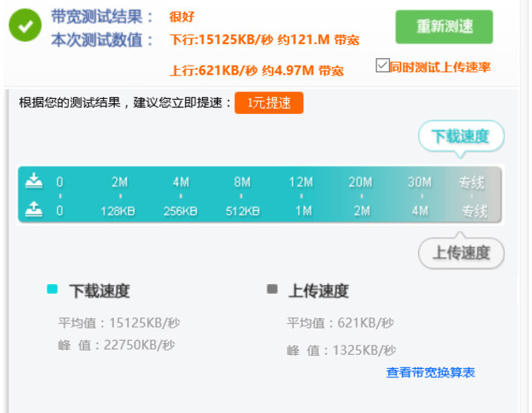Click the upload icon on speed bar
Screen dimensions: 532x413
(34, 209)
